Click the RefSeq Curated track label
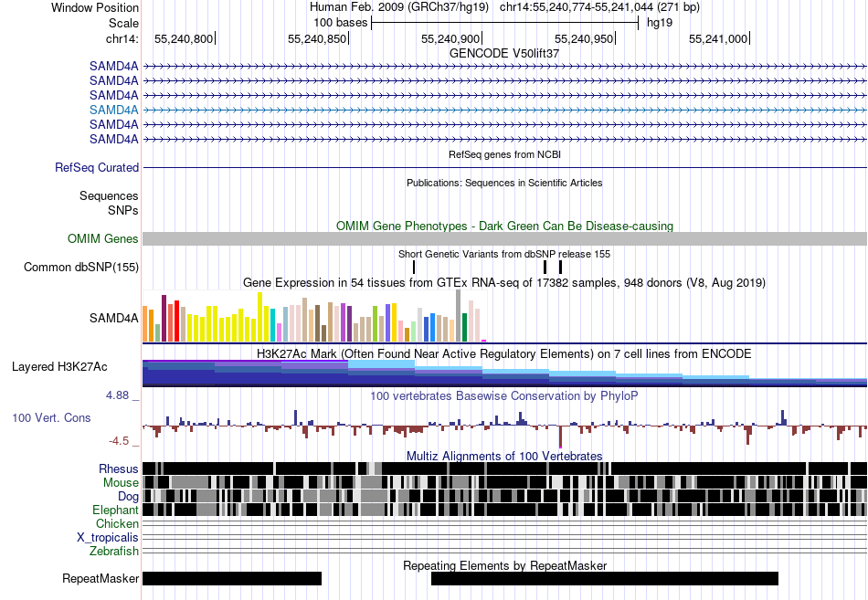The image size is (868, 600). (x=97, y=167)
